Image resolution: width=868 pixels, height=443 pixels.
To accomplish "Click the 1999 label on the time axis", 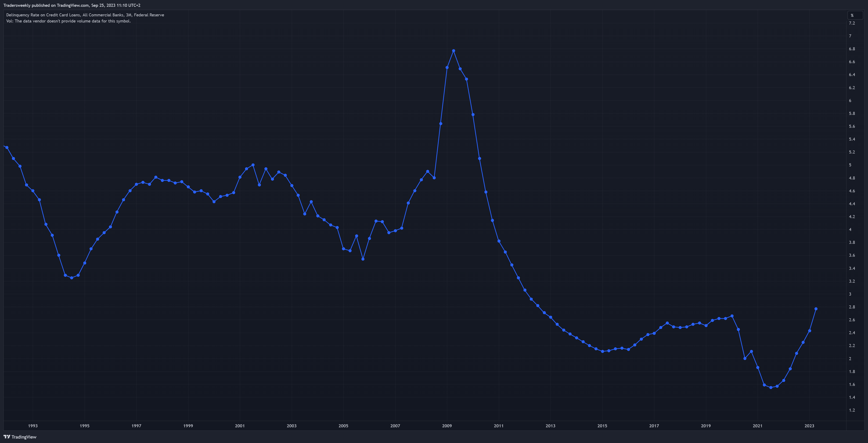I will [188, 426].
